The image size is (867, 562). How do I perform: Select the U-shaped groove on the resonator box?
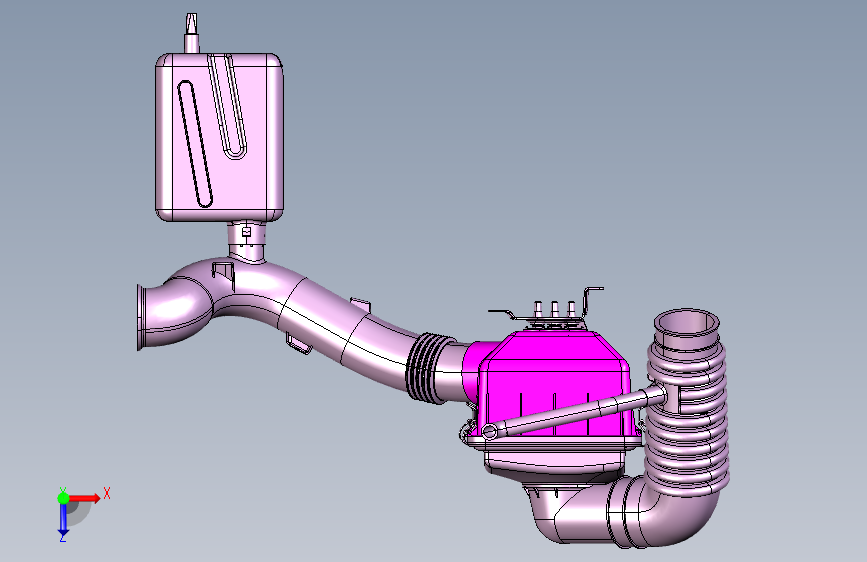tap(227, 105)
